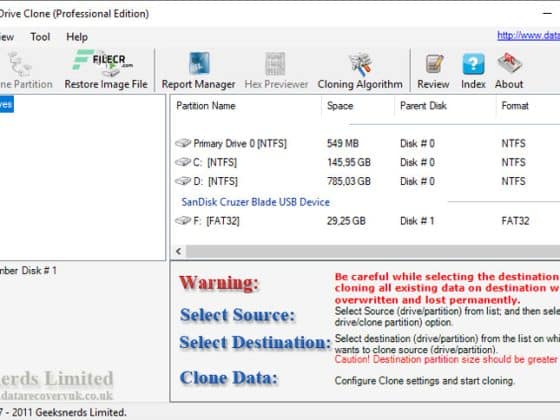Select the D: [NTFS] partition row
This screenshot has height=420, width=560.
click(x=366, y=181)
